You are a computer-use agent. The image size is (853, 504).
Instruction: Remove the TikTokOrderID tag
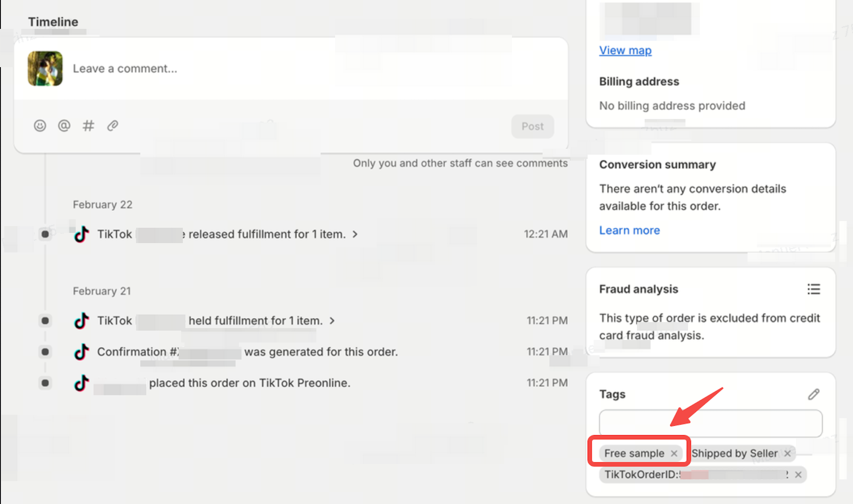798,475
